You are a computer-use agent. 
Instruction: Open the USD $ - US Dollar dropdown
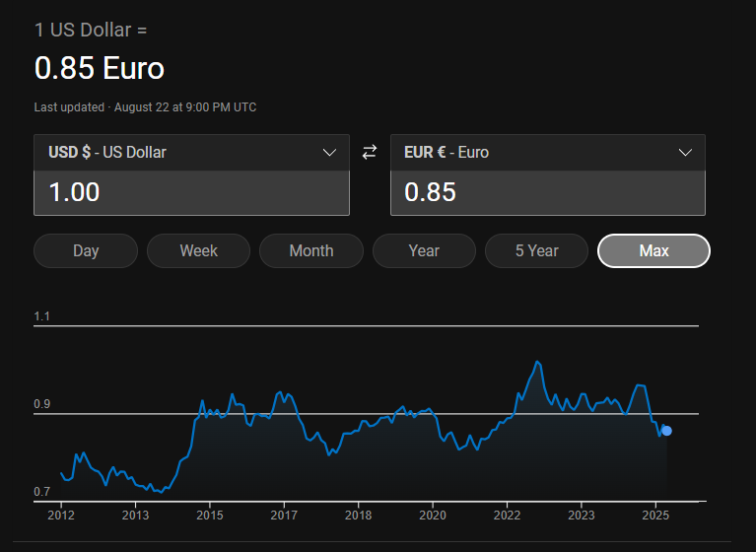tap(191, 153)
